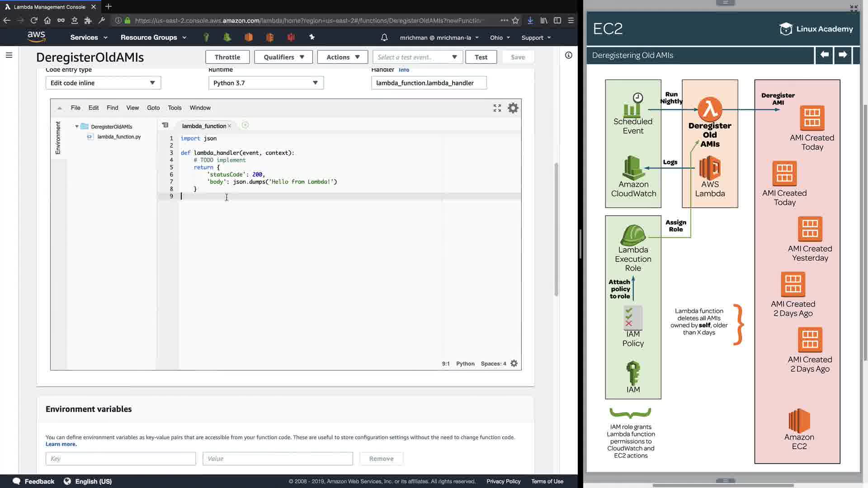Go to previous slide arrow

point(824,55)
